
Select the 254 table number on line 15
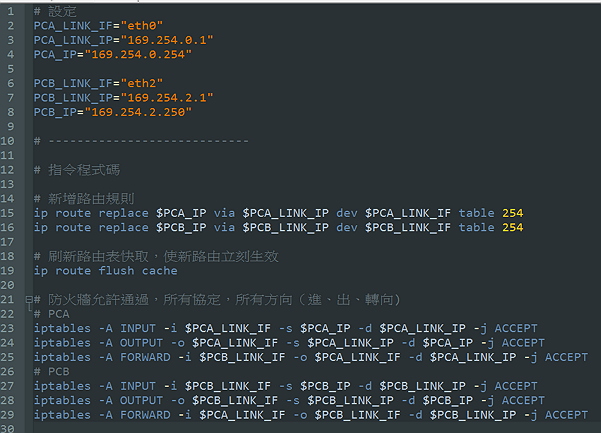tap(512, 213)
